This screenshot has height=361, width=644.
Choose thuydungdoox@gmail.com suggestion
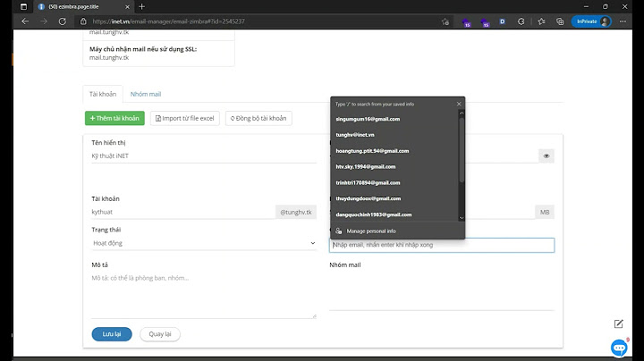coord(394,198)
